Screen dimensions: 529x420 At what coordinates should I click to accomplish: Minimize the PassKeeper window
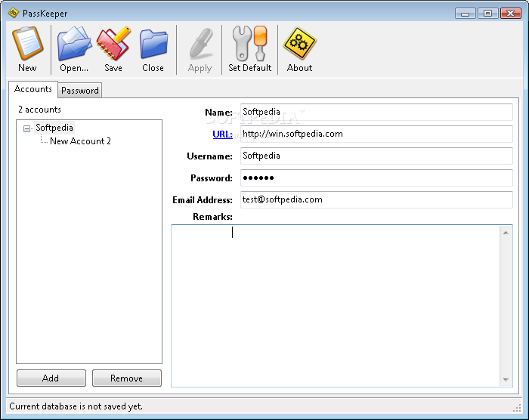coord(466,14)
